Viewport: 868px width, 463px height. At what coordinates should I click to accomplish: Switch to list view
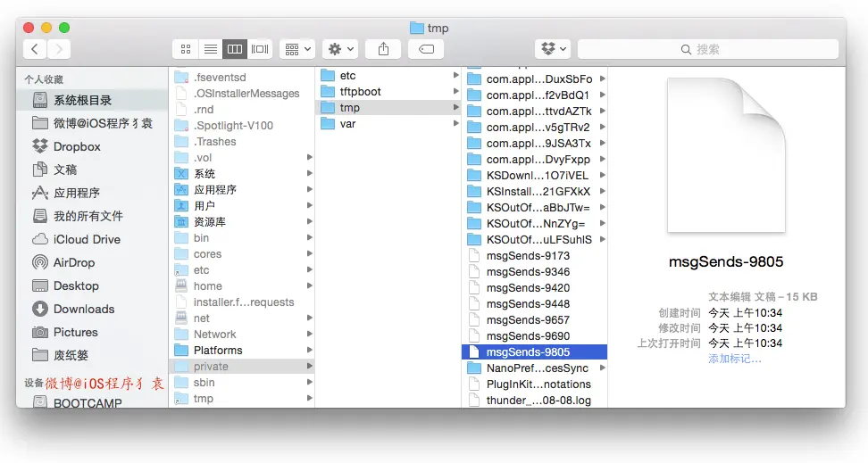coord(211,49)
